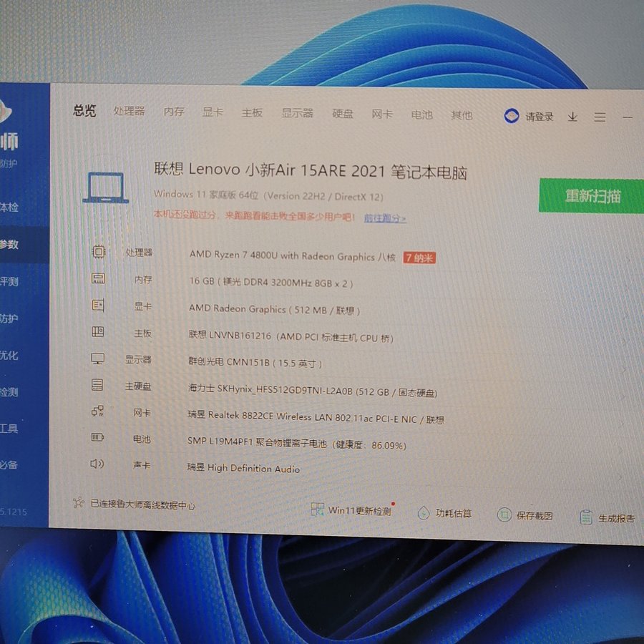Click the monitor icon in 显示器 row
Viewport: 644px width, 644px height.
98,358
